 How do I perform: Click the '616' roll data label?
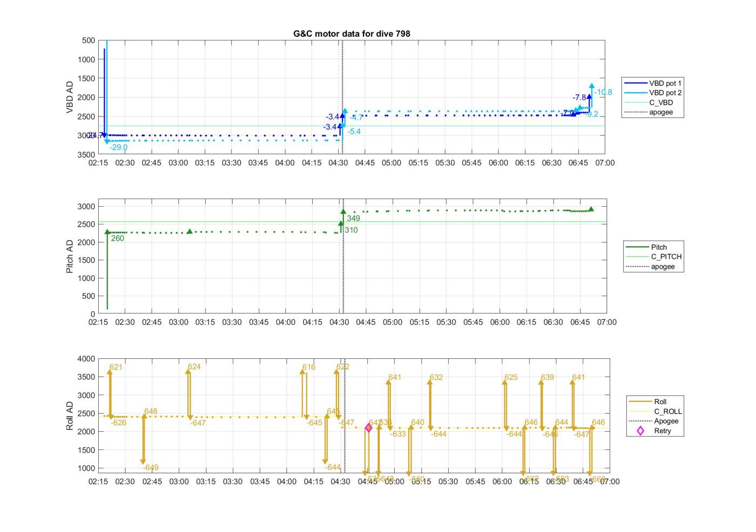pos(308,367)
